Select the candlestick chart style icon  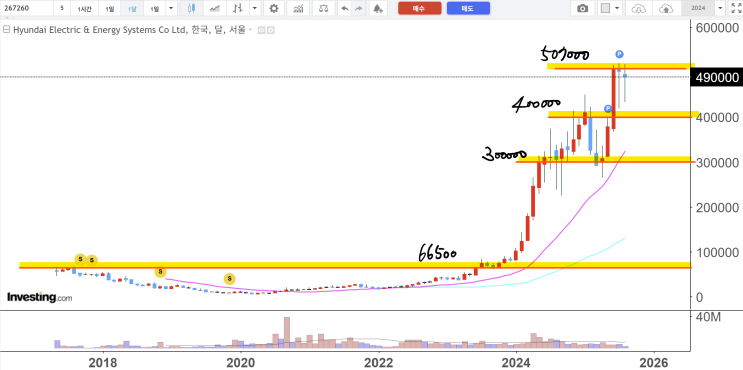pyautogui.click(x=191, y=8)
